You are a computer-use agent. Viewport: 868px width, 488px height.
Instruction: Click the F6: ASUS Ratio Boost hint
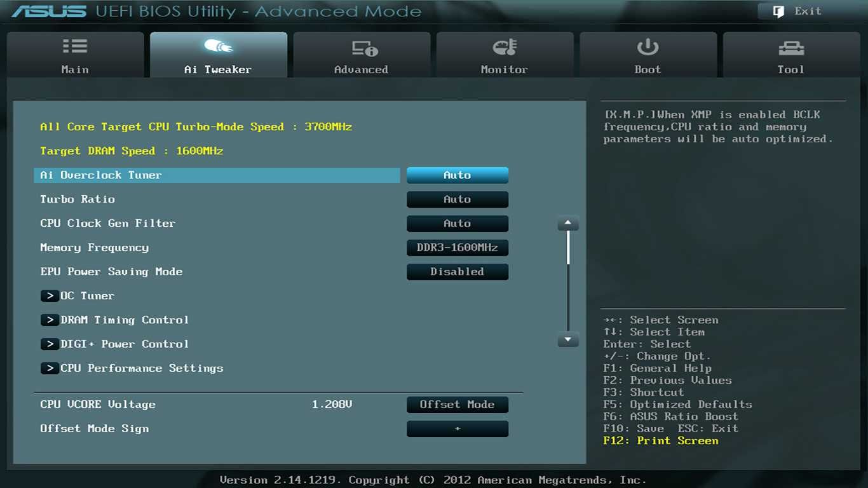pos(671,416)
